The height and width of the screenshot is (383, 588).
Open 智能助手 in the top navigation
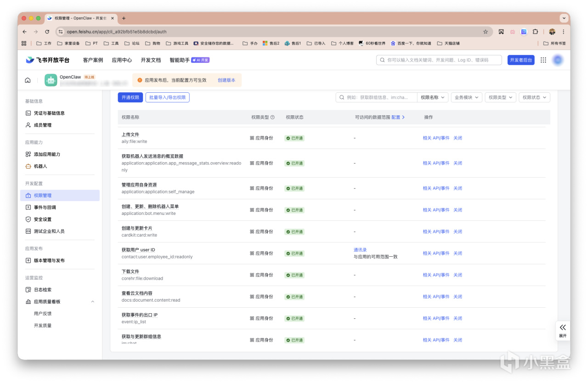point(180,60)
